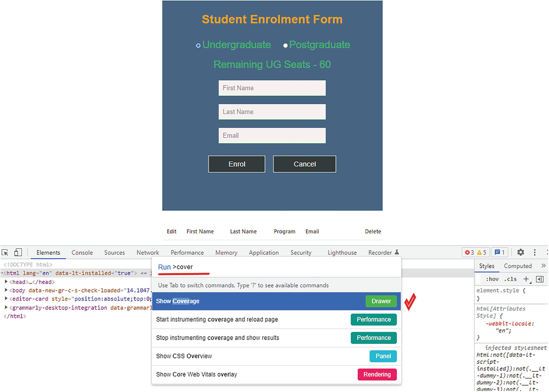
Task: Open the DevTools three-dot menu
Action: [x=535, y=252]
